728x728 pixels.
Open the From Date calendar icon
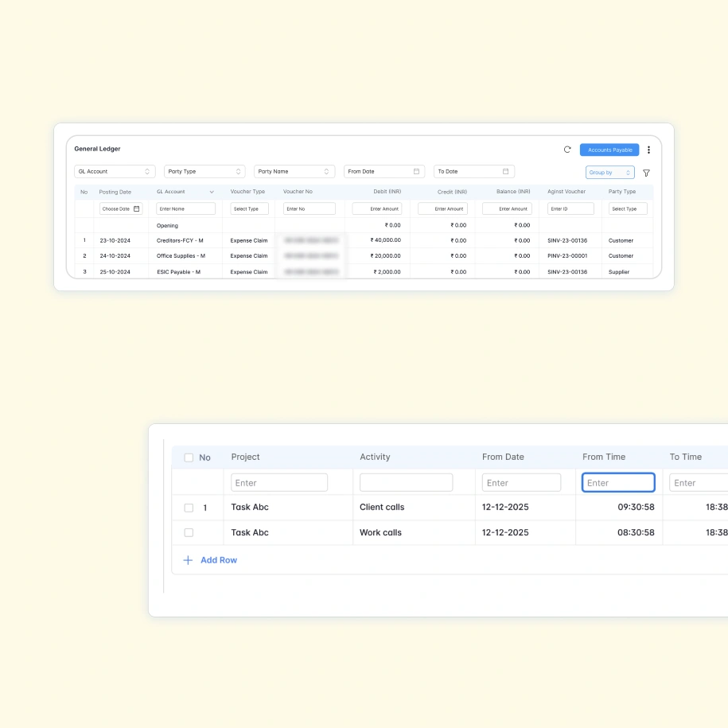(416, 171)
